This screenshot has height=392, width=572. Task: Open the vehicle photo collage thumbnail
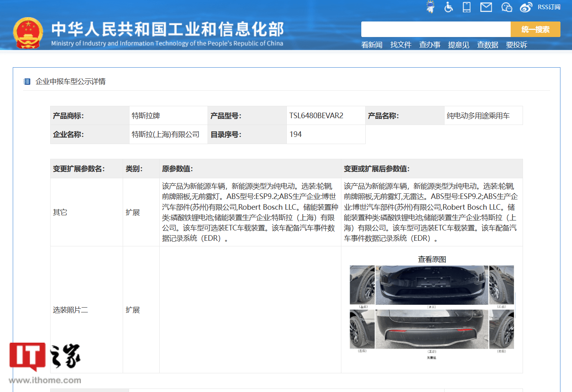pyautogui.click(x=432, y=312)
